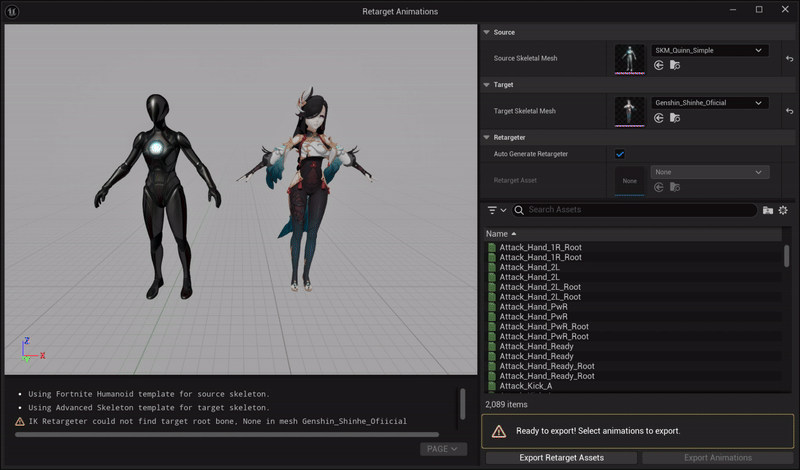
Task: Click the Target Skeletal Mesh label
Action: coord(524,111)
